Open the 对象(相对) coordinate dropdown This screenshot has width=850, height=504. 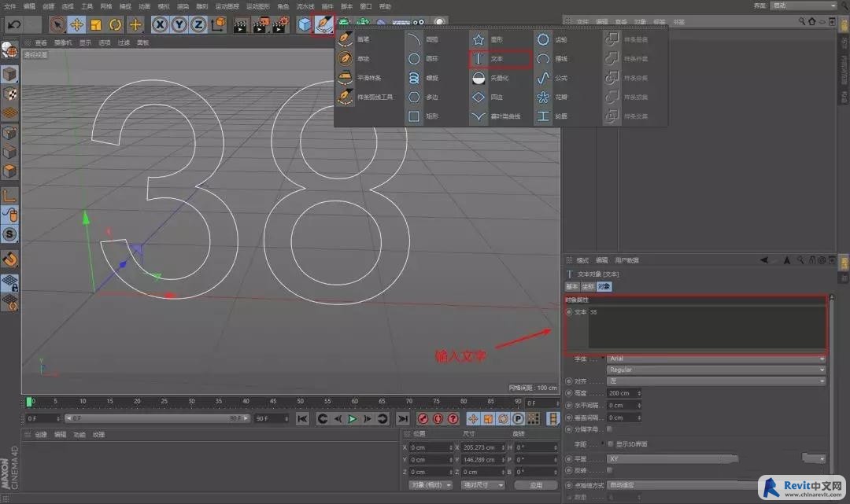click(431, 485)
